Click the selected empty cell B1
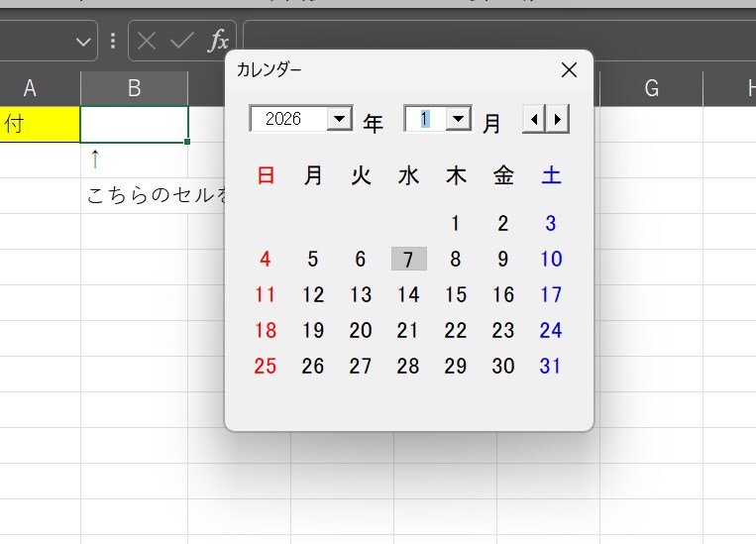756x544 pixels. tap(134, 125)
